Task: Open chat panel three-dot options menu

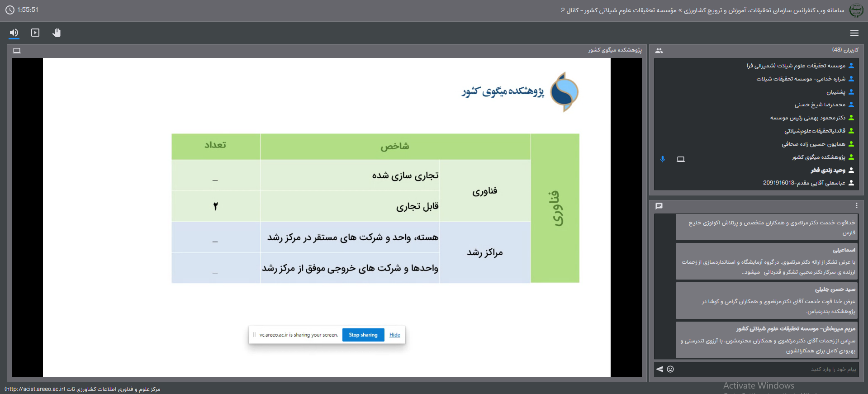Action: (x=856, y=206)
